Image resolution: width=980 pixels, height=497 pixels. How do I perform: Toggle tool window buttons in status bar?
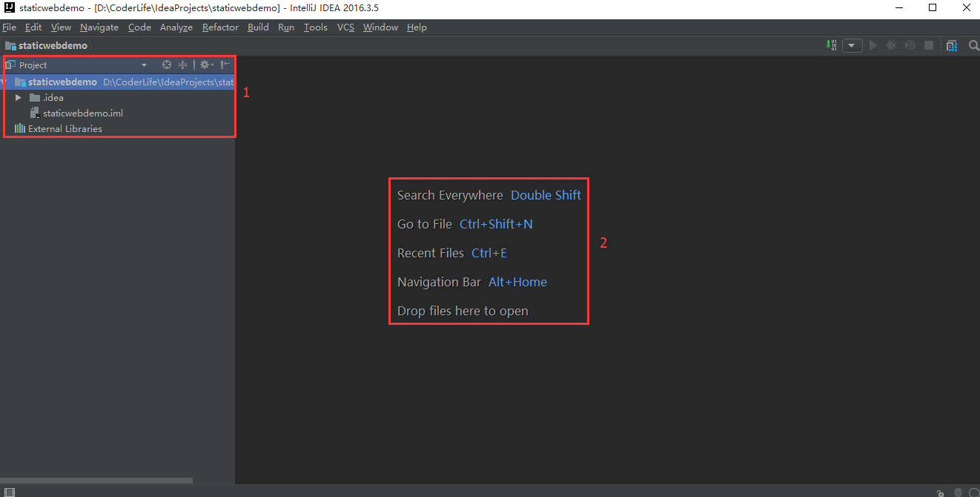pyautogui.click(x=9, y=492)
